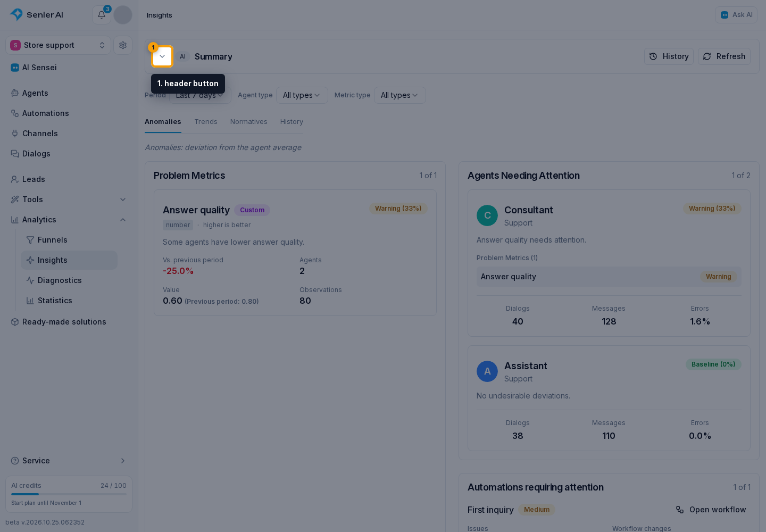Click the Assistant agent avatar
Viewport: 766px width, 532px height.
pyautogui.click(x=487, y=371)
